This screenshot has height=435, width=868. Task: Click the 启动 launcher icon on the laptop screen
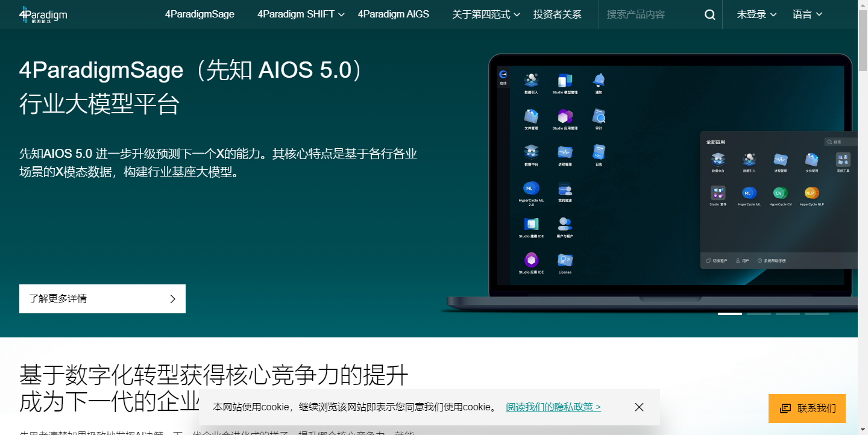pyautogui.click(x=503, y=77)
